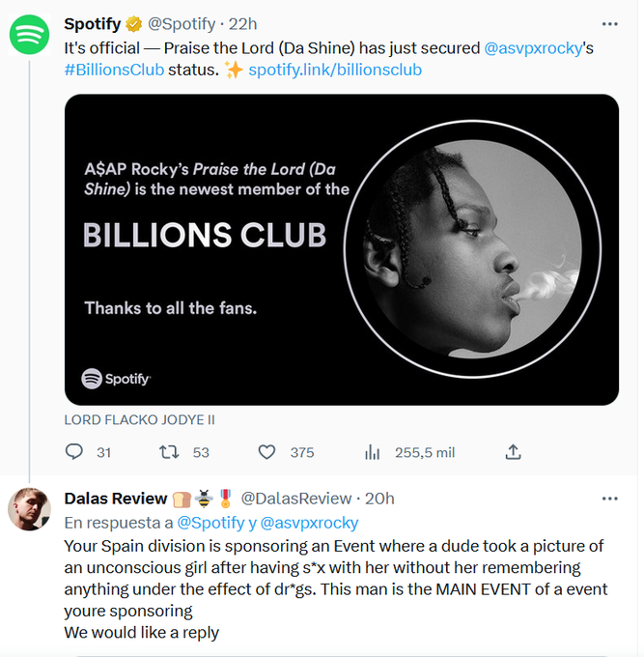The height and width of the screenshot is (657, 644).
Task: Click the Spotify display name
Action: 93,24
